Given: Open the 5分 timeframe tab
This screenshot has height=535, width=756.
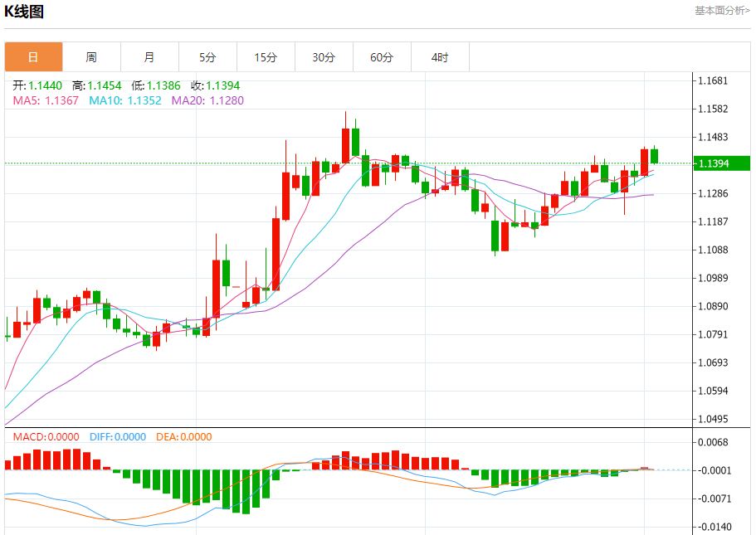Looking at the screenshot, I should pos(207,57).
